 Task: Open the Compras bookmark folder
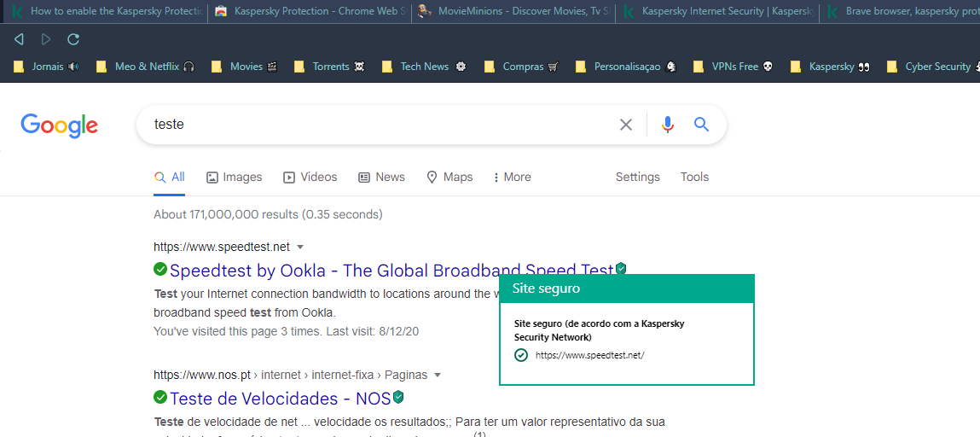tap(521, 67)
